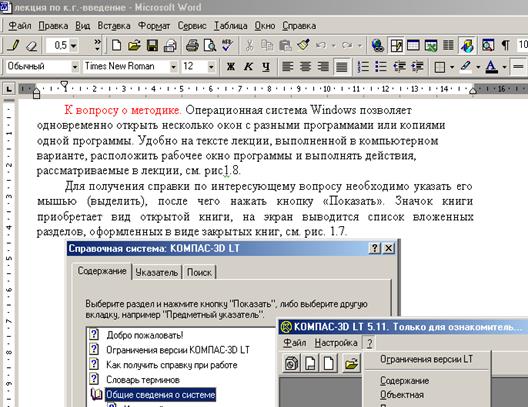This screenshot has width=528, height=407.
Task: Open redo history dropdown arrow
Action: 360,45
